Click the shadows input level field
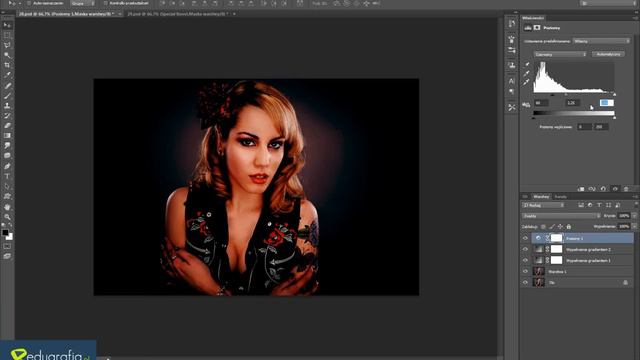The height and width of the screenshot is (360, 640). 541,103
